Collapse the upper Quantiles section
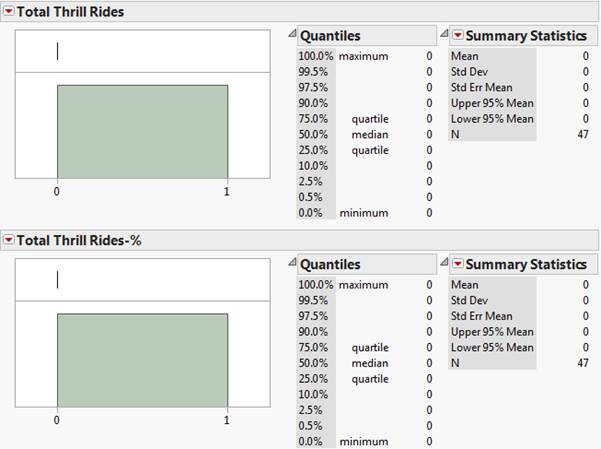Image resolution: width=601 pixels, height=449 pixels. click(x=292, y=35)
